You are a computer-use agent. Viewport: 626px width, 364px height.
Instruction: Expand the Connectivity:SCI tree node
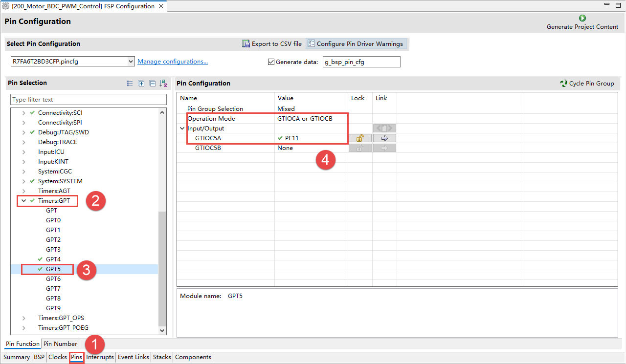pos(23,113)
